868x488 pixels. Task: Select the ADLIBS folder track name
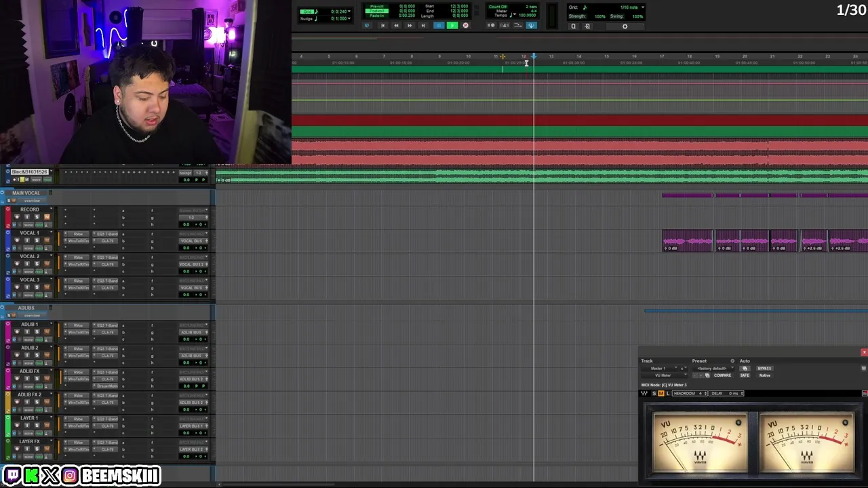[x=26, y=308]
